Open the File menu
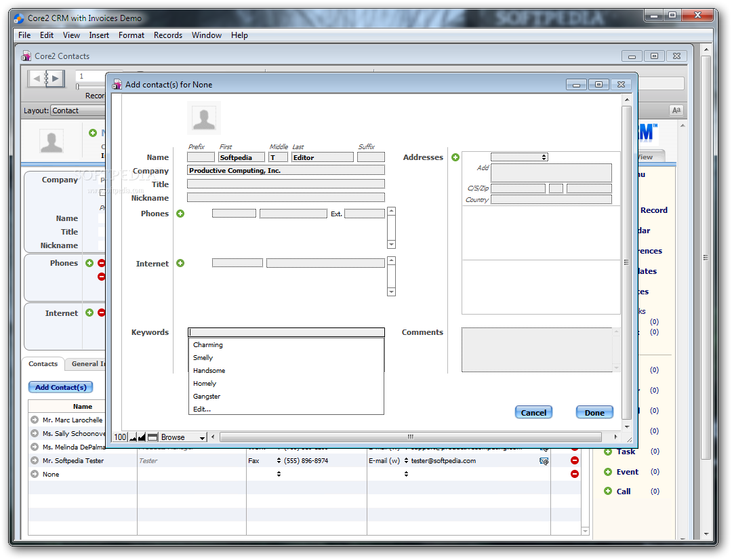The width and height of the screenshot is (732, 560). pyautogui.click(x=24, y=35)
